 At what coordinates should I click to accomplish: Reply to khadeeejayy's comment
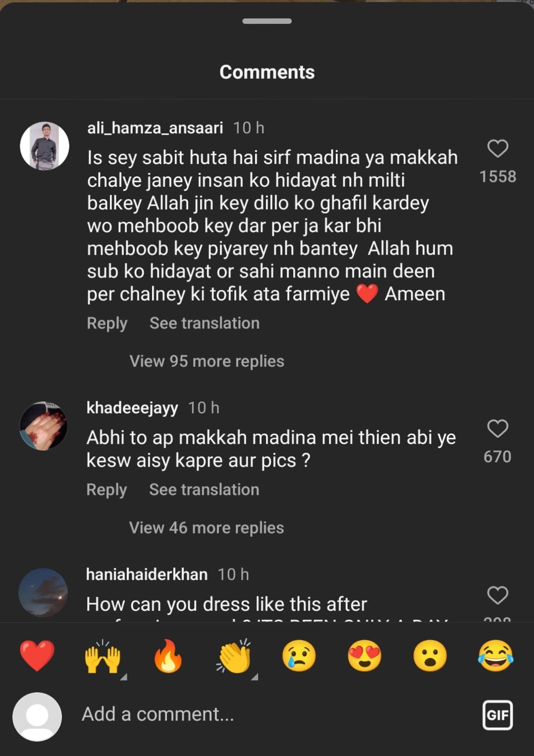click(107, 489)
